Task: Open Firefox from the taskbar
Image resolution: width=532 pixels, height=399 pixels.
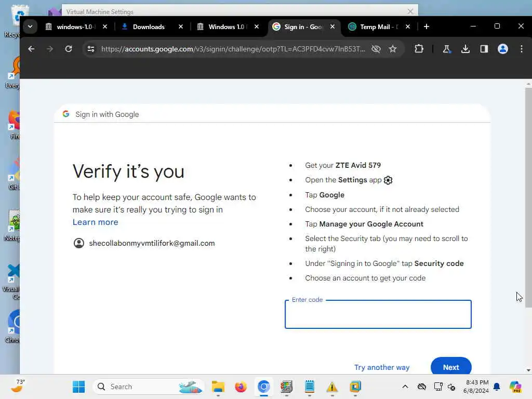Action: pos(241,387)
